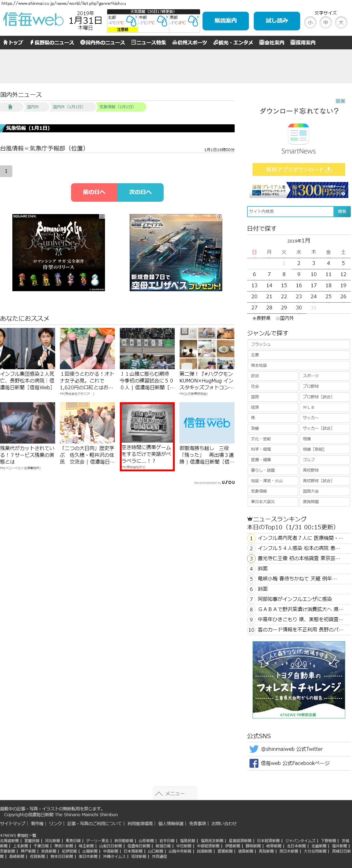Close the SmartNews ad
Screen dimensions: 352x868
tap(343, 101)
